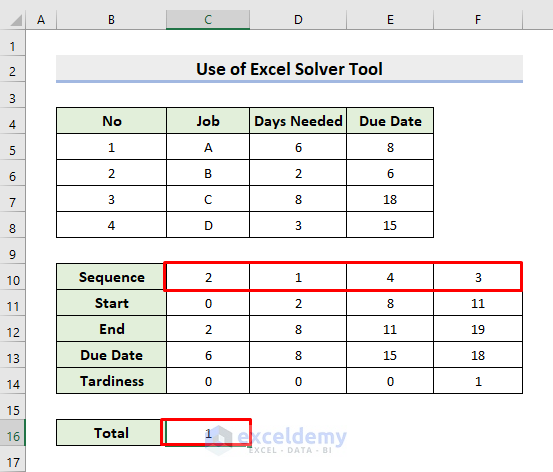Click the 'Use of Excel Solver Tool' title
The width and height of the screenshot is (553, 472).
pyautogui.click(x=289, y=69)
